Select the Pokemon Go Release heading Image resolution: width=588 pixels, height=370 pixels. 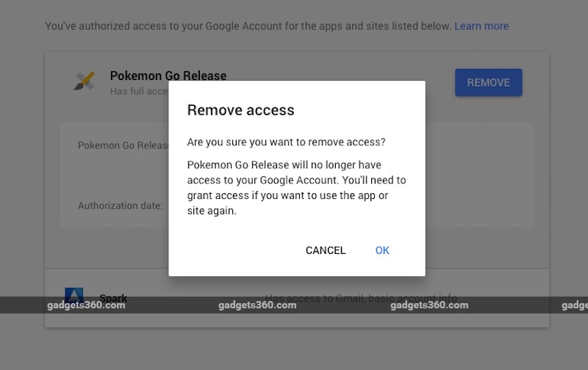[x=168, y=76]
